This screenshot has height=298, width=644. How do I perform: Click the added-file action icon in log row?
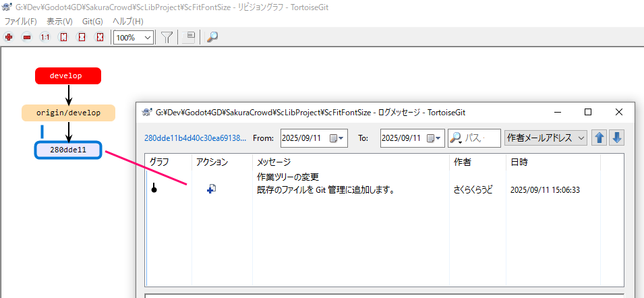pos(212,189)
